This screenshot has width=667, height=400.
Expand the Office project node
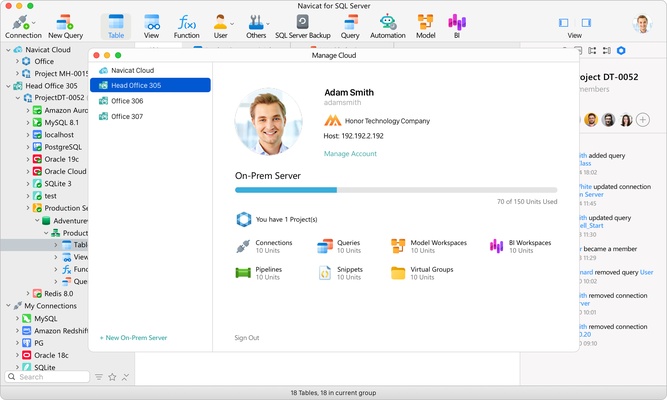17,61
